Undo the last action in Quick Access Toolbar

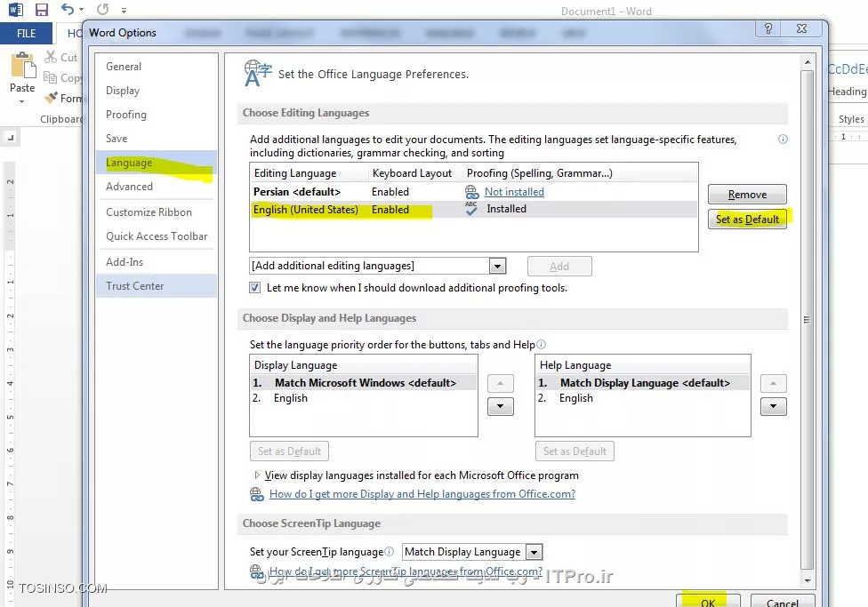(x=67, y=10)
